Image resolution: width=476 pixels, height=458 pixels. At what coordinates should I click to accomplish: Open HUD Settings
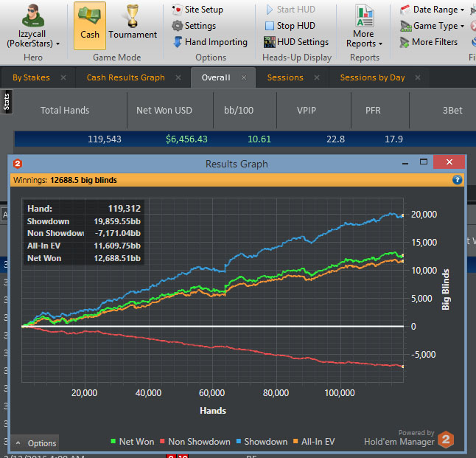(x=296, y=42)
